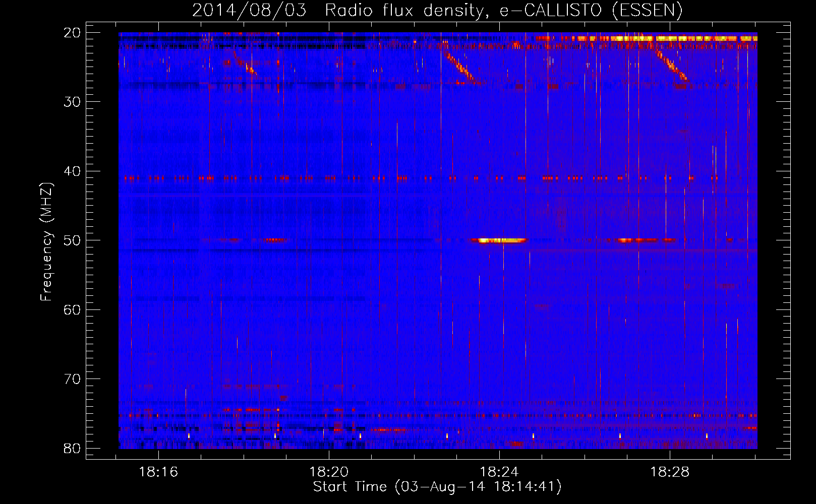
Task: Click the 18:20 time tick label
Action: (x=329, y=472)
